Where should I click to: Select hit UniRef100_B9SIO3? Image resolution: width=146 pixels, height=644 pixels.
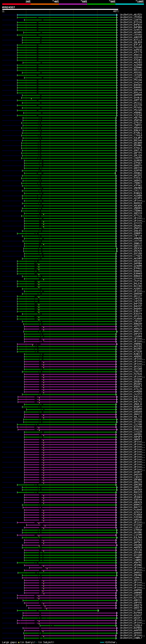pos(131,70)
